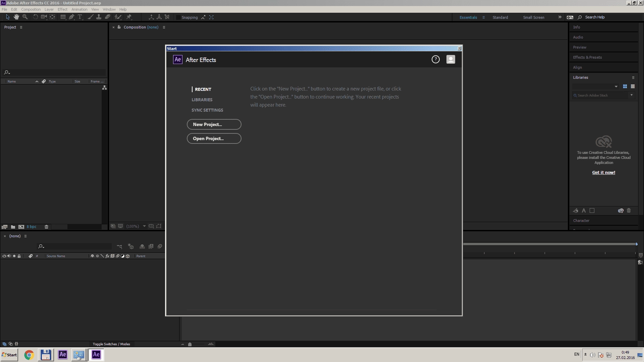Click the Get it now! link
The height and width of the screenshot is (362, 644).
(603, 173)
